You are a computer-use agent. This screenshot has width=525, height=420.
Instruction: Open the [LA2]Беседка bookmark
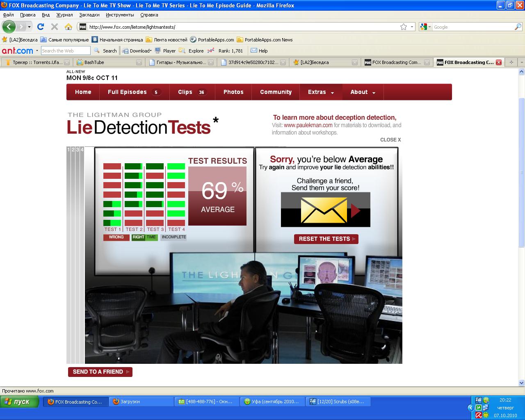[20, 40]
